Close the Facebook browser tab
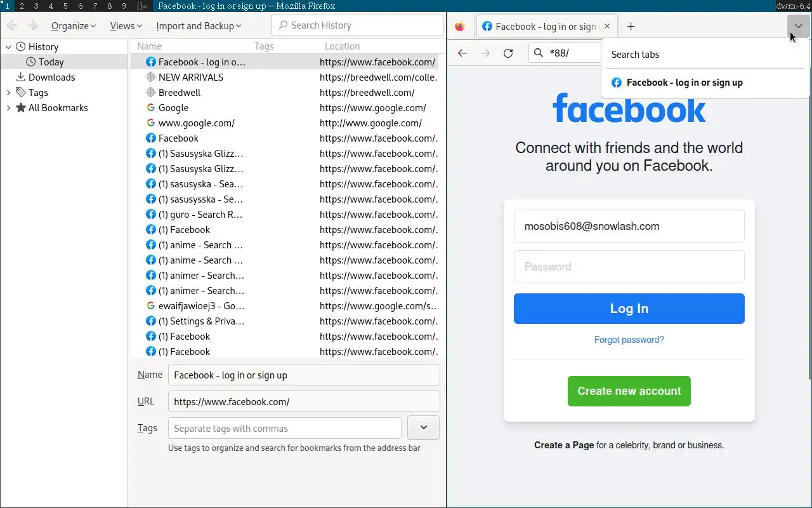This screenshot has height=508, width=812. click(x=607, y=26)
